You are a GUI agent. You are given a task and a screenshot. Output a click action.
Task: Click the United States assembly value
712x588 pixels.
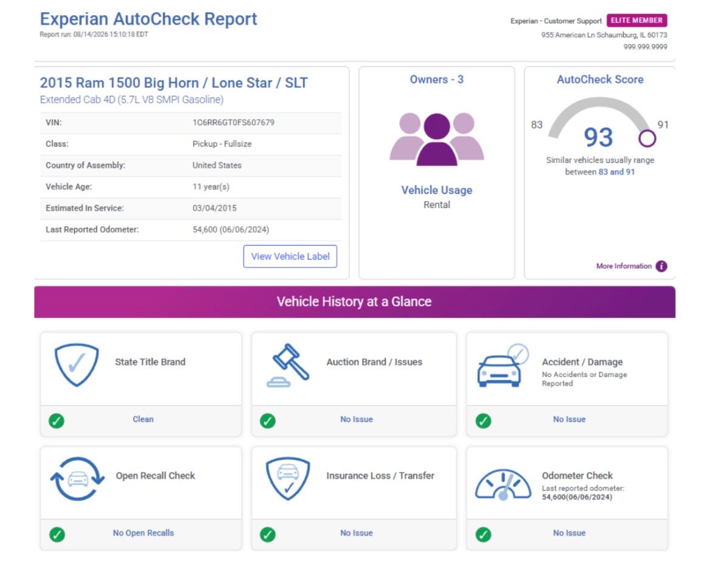pos(217,165)
